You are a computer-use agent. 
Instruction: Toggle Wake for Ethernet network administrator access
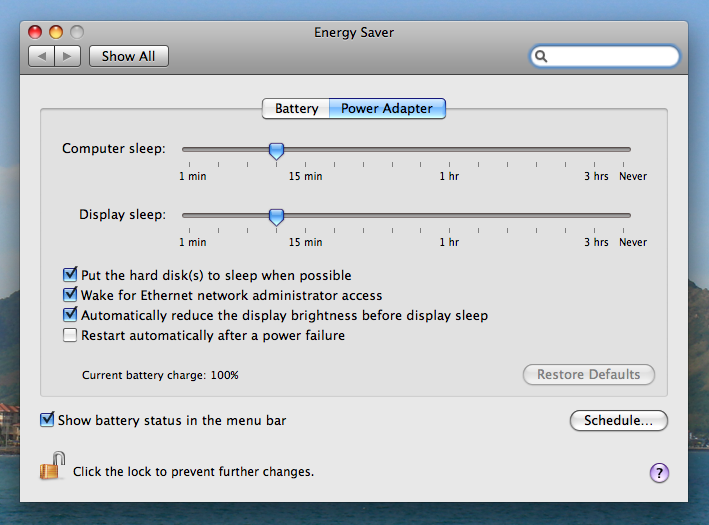[x=70, y=294]
